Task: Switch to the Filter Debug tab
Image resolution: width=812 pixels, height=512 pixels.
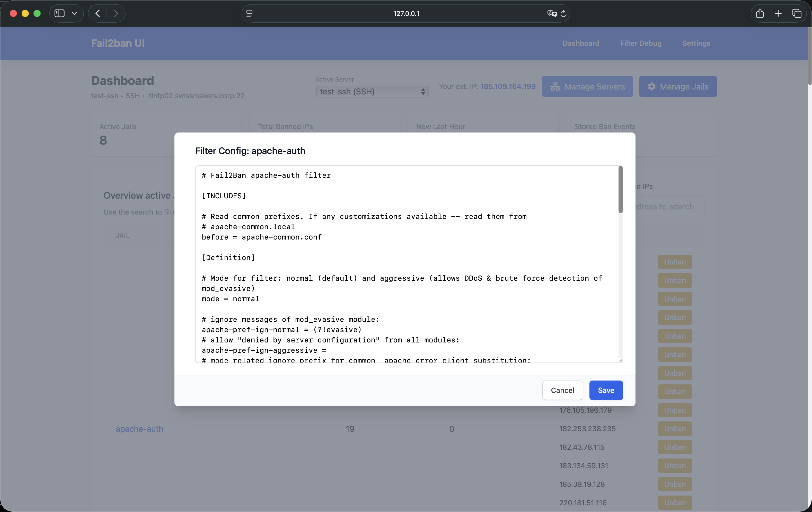Action: coord(640,43)
